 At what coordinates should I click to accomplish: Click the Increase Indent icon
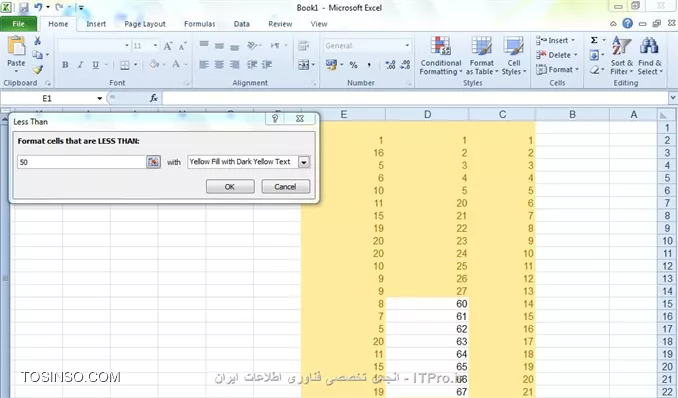[x=267, y=65]
